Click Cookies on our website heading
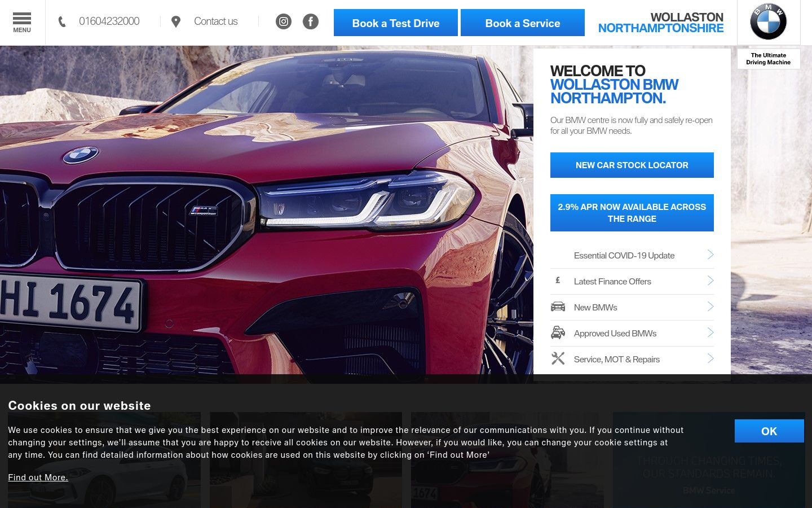The width and height of the screenshot is (812, 508). pos(80,406)
